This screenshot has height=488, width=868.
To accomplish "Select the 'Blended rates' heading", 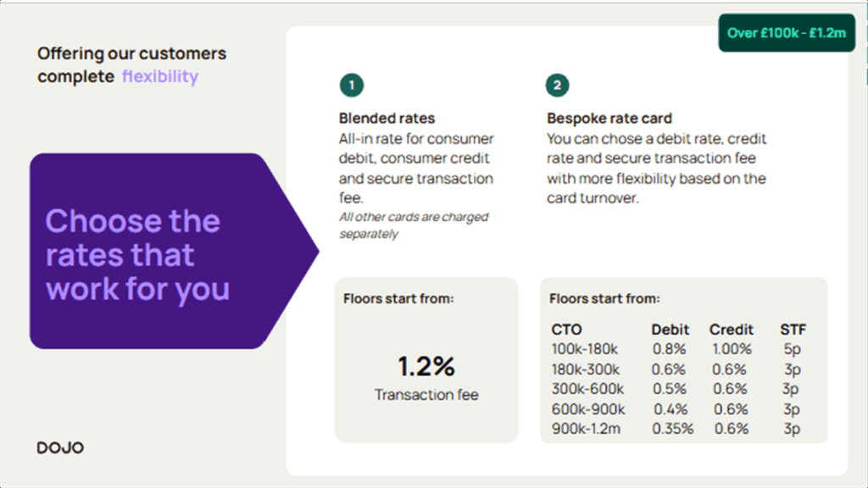I will 387,118.
